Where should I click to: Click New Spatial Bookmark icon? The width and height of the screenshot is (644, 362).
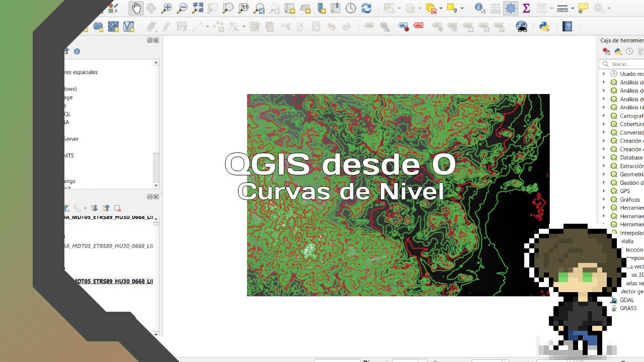(320, 8)
